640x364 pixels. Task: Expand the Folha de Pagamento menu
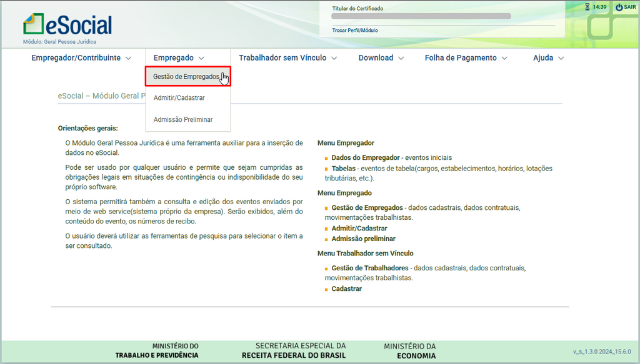(x=466, y=58)
